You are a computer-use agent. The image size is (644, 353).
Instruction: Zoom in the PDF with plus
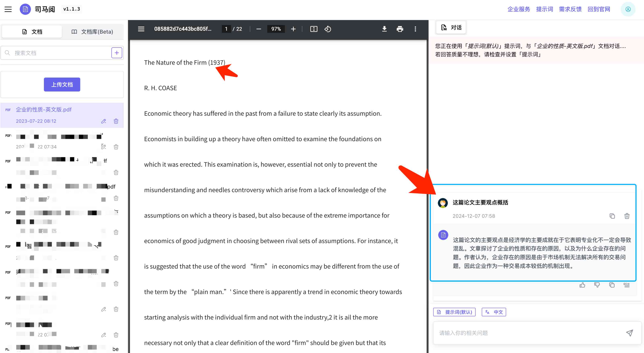[293, 29]
